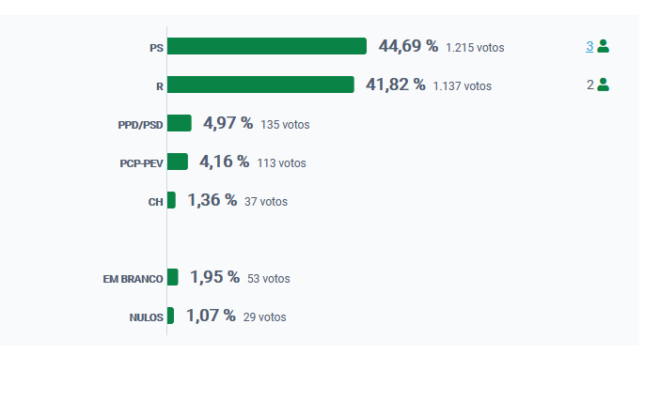
Task: Open the PS elected members link showing 3
Action: 589,46
